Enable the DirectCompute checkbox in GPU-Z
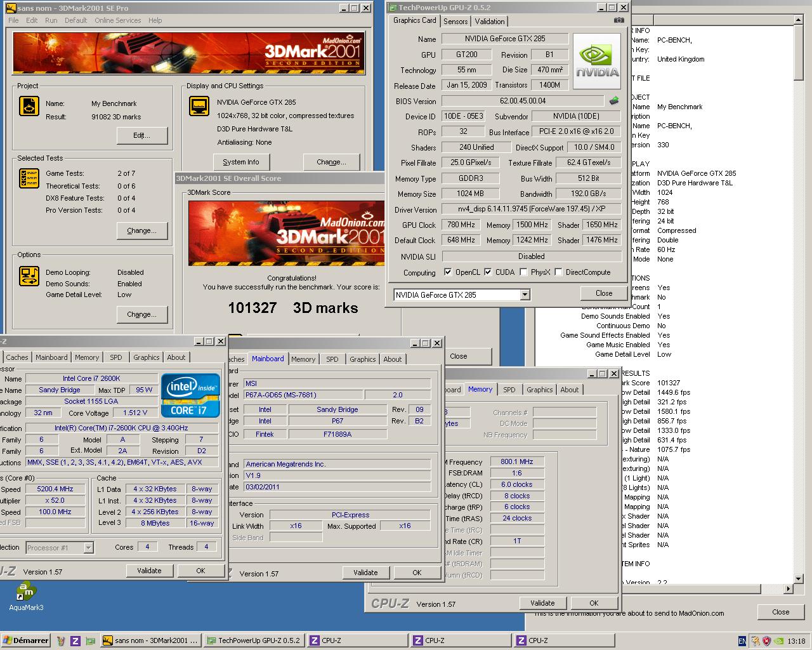 [x=558, y=272]
